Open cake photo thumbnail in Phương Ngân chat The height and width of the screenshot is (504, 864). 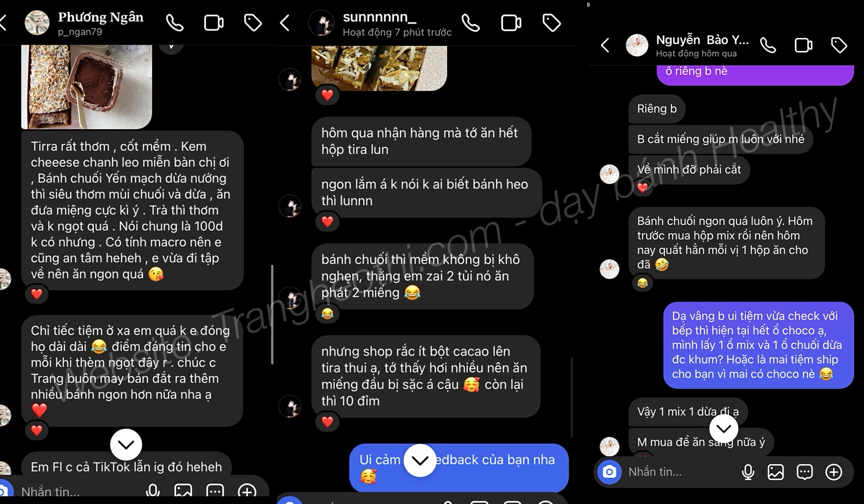click(86, 87)
